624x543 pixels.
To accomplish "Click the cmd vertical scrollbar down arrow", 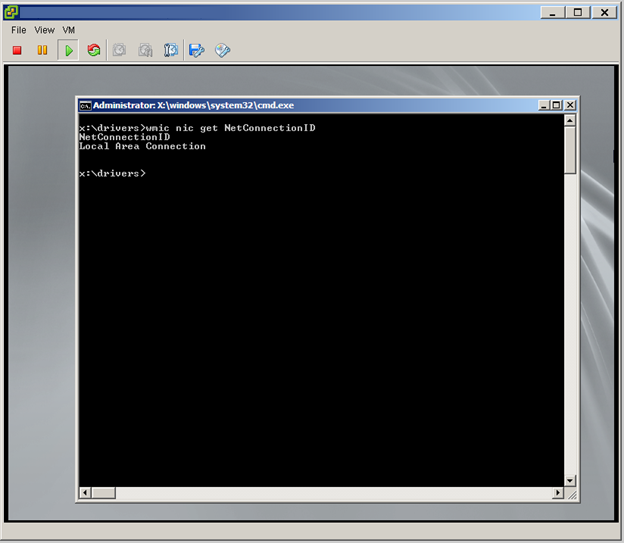I will pos(570,480).
